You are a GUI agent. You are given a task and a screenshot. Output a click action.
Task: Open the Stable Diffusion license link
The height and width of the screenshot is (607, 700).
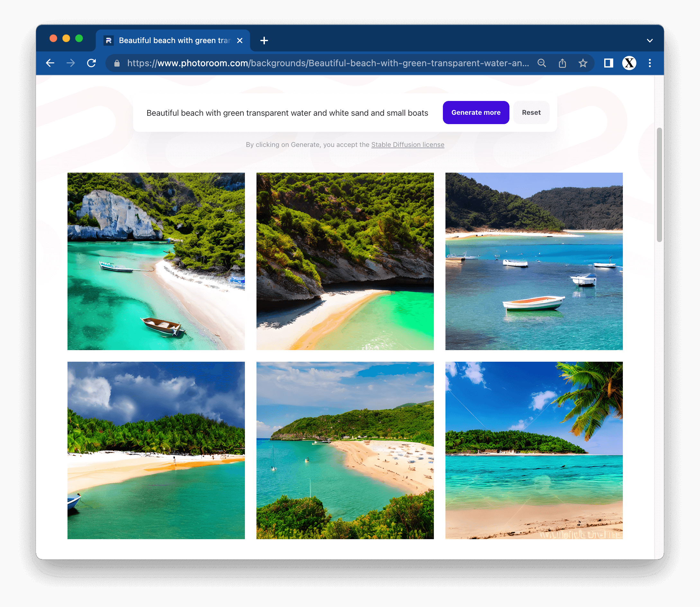[x=408, y=145]
